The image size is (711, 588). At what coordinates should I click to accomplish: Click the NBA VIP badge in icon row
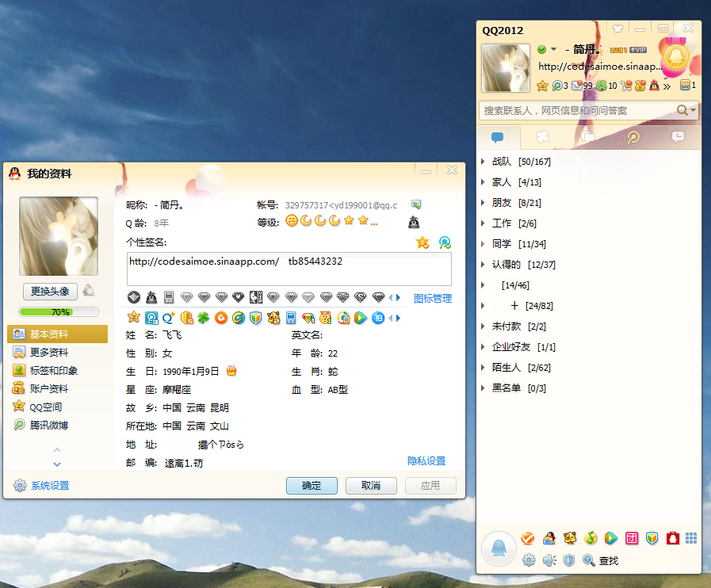(x=256, y=297)
